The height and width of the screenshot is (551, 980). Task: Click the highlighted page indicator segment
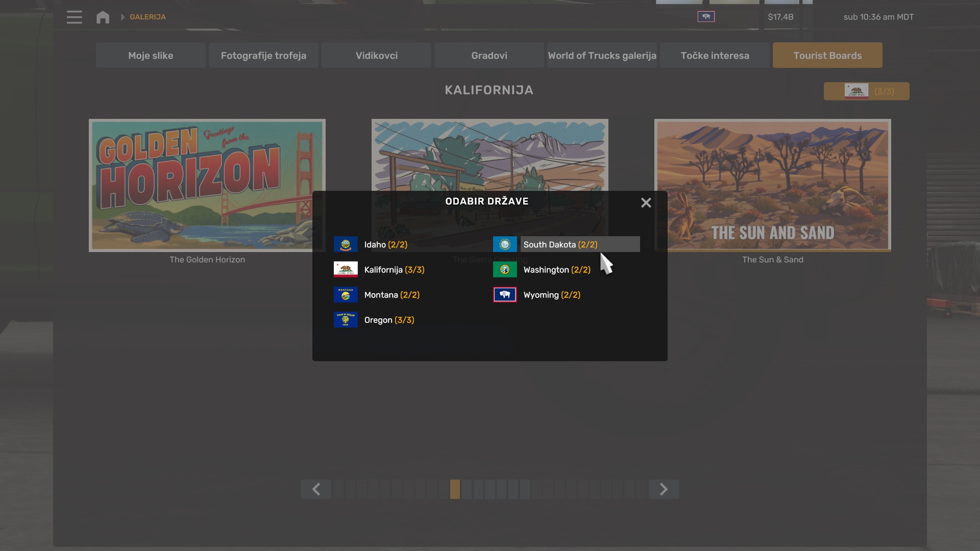coord(455,489)
